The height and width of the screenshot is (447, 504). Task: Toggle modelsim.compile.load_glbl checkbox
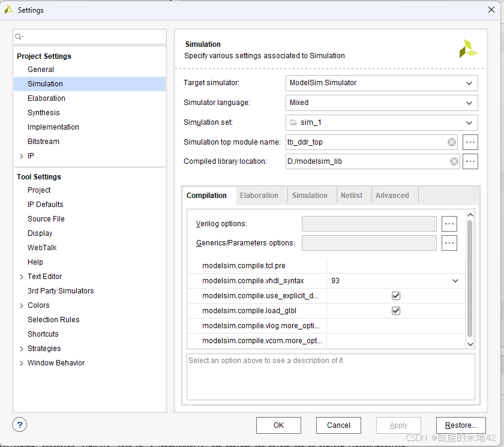point(396,311)
